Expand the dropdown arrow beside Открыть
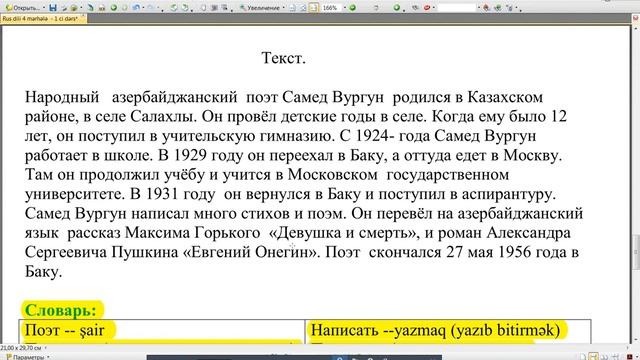The height and width of the screenshot is (360, 640). (x=44, y=8)
